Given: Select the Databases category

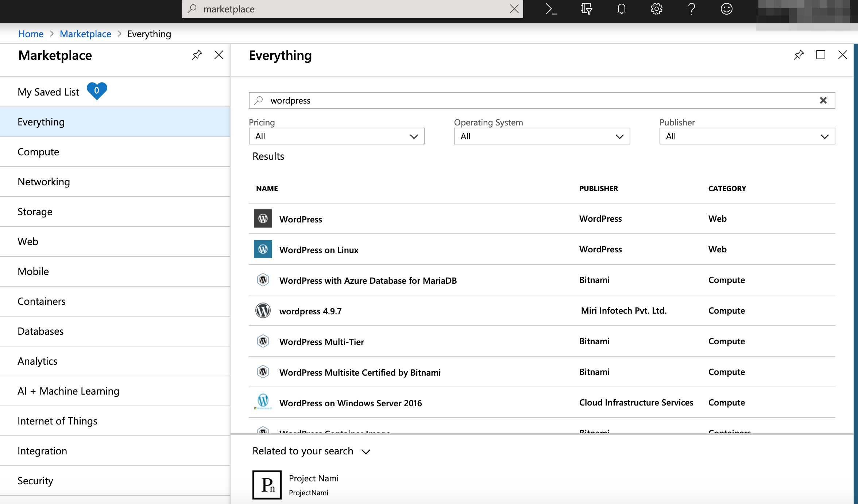Looking at the screenshot, I should tap(40, 331).
